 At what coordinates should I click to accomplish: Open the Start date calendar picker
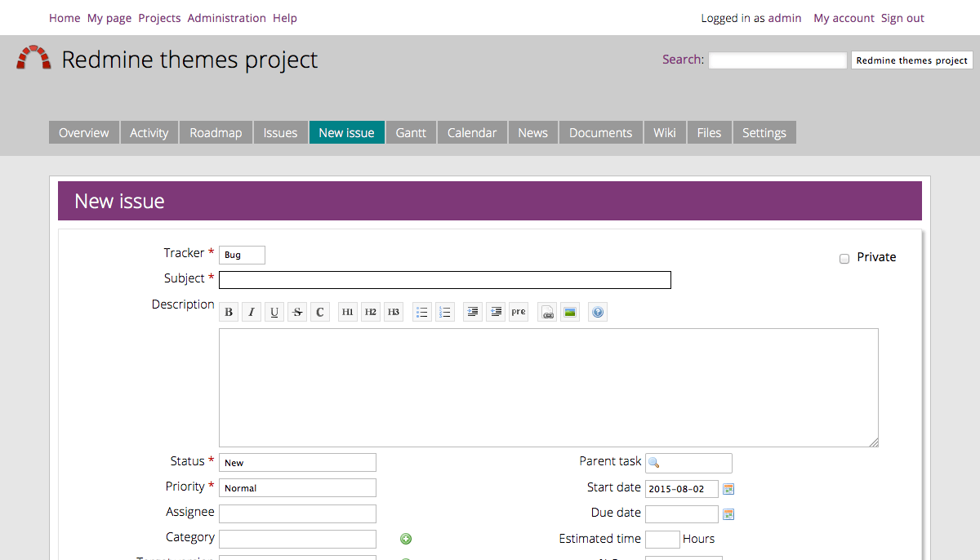(729, 489)
